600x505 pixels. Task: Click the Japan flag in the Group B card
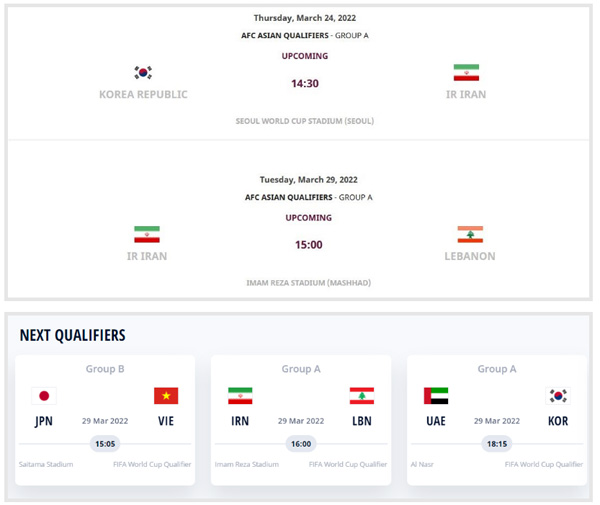point(44,396)
